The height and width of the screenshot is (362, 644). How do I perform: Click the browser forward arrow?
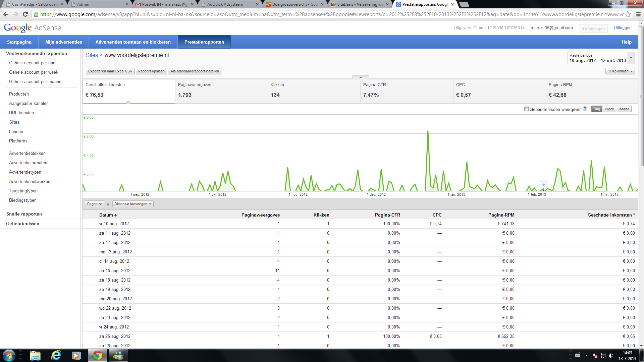click(15, 14)
